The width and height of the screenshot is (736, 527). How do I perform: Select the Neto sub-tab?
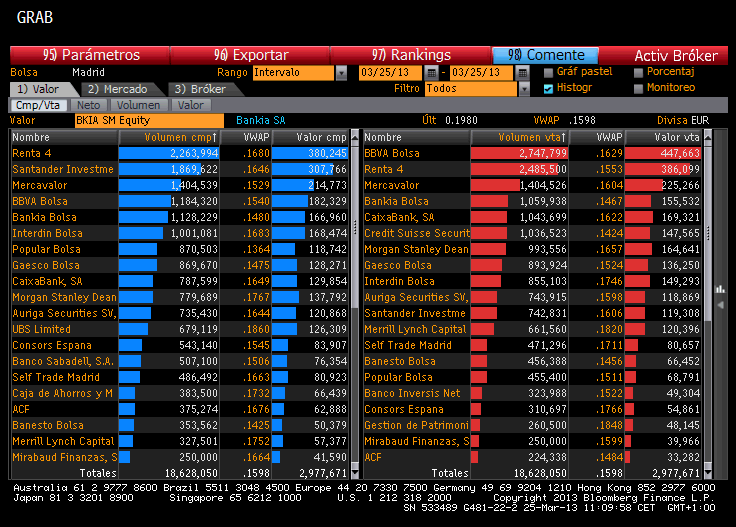[89, 105]
